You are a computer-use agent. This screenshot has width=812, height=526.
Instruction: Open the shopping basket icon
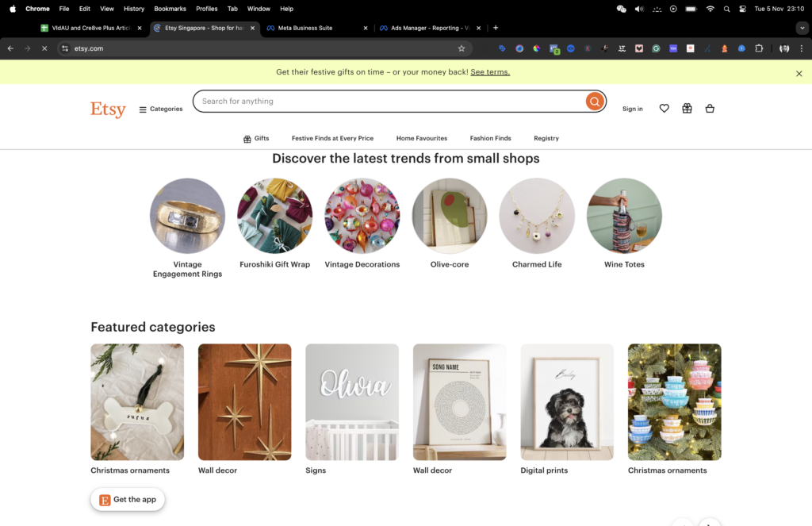click(x=710, y=109)
